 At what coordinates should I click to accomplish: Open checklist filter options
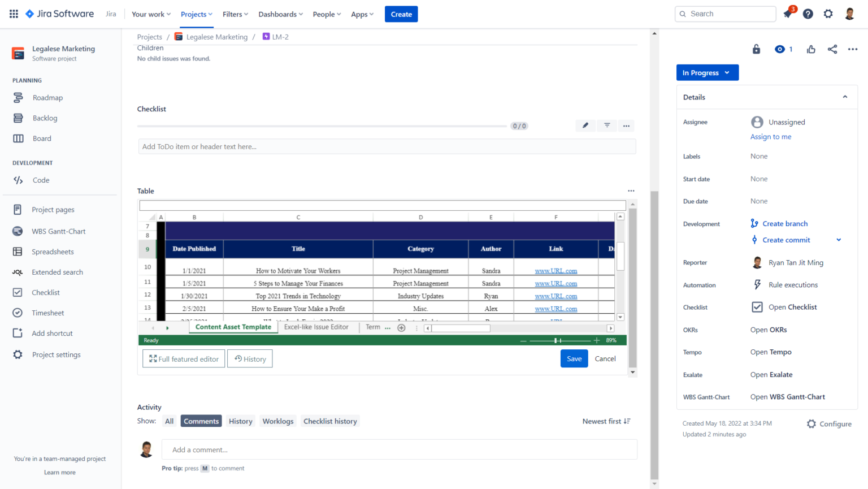click(x=606, y=125)
